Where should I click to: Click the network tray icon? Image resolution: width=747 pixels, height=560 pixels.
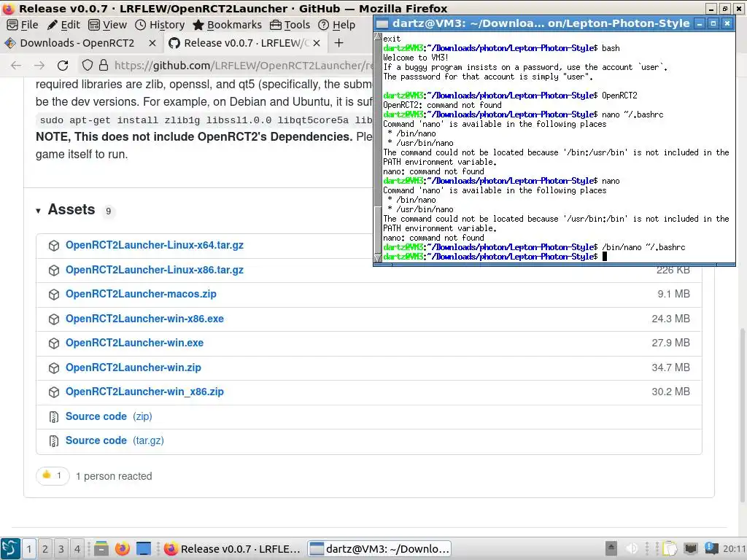(691, 548)
